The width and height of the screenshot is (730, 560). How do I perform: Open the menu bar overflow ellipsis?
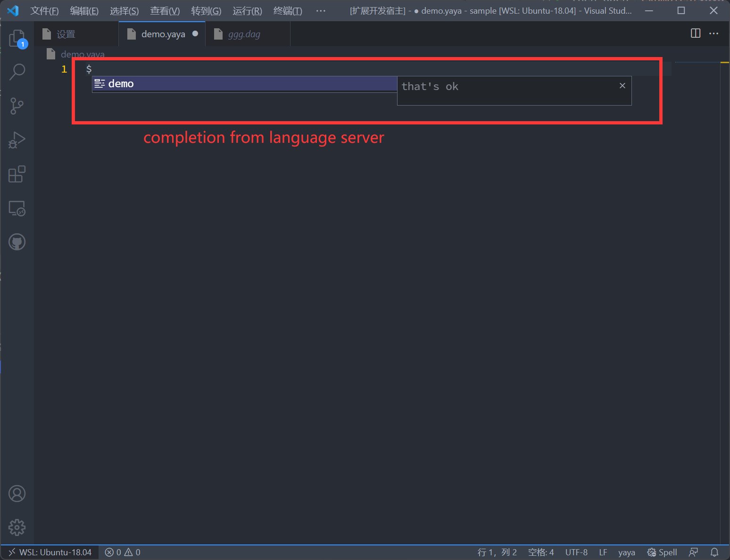tap(321, 11)
